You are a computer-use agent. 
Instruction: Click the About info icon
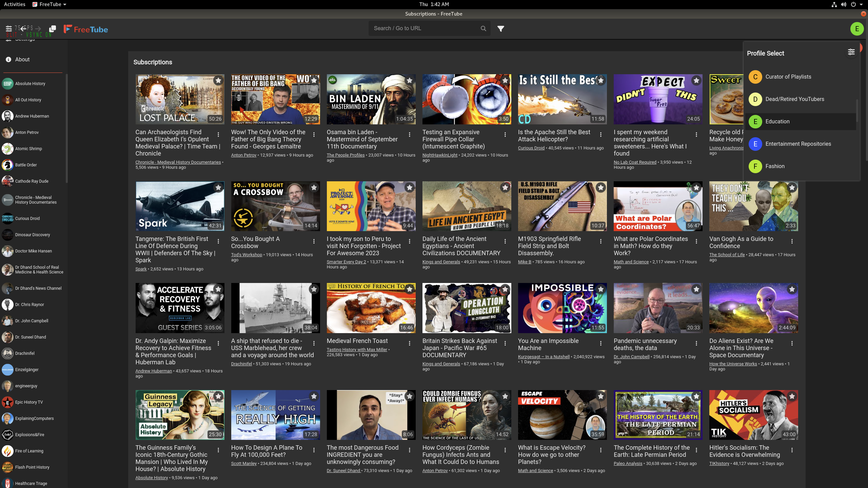(8, 59)
